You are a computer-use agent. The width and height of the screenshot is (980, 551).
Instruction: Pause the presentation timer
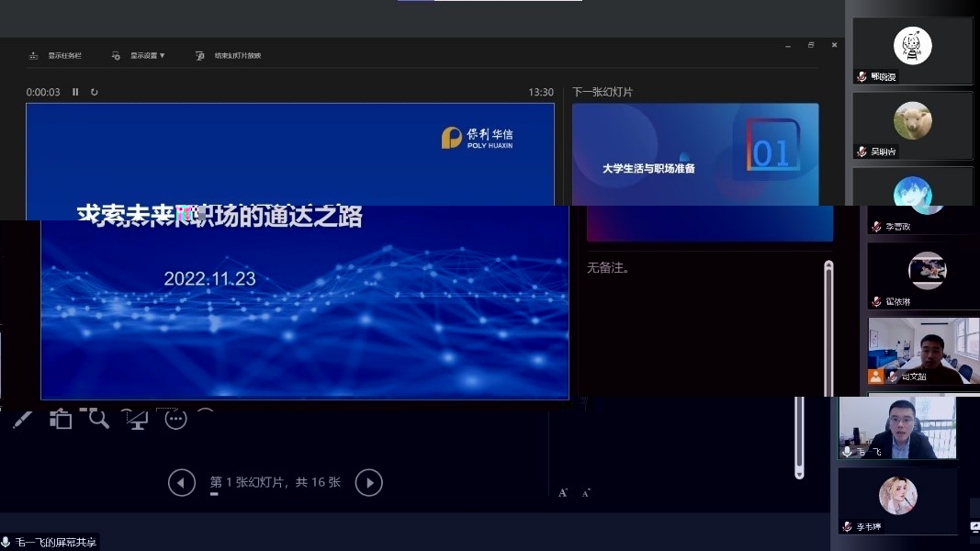tap(75, 92)
